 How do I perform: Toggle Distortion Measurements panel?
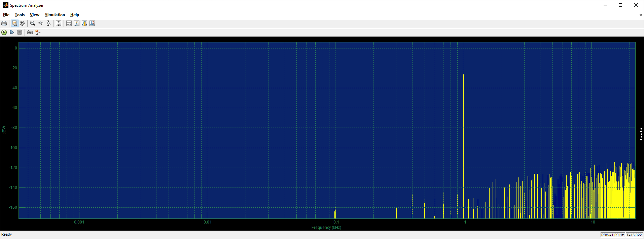point(92,23)
